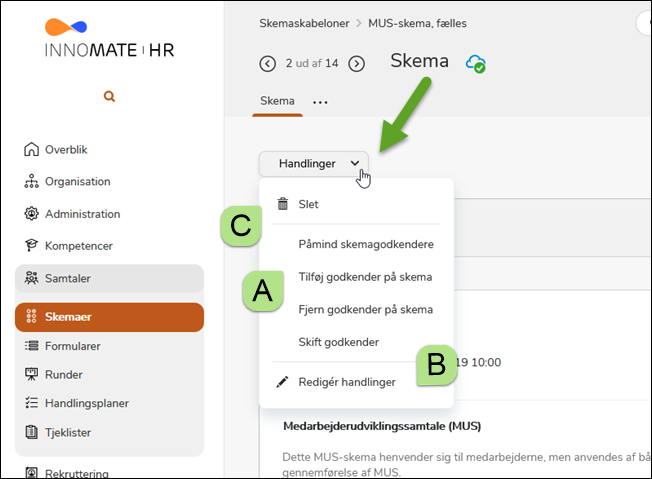Switch to the Skema tab

pos(277,101)
